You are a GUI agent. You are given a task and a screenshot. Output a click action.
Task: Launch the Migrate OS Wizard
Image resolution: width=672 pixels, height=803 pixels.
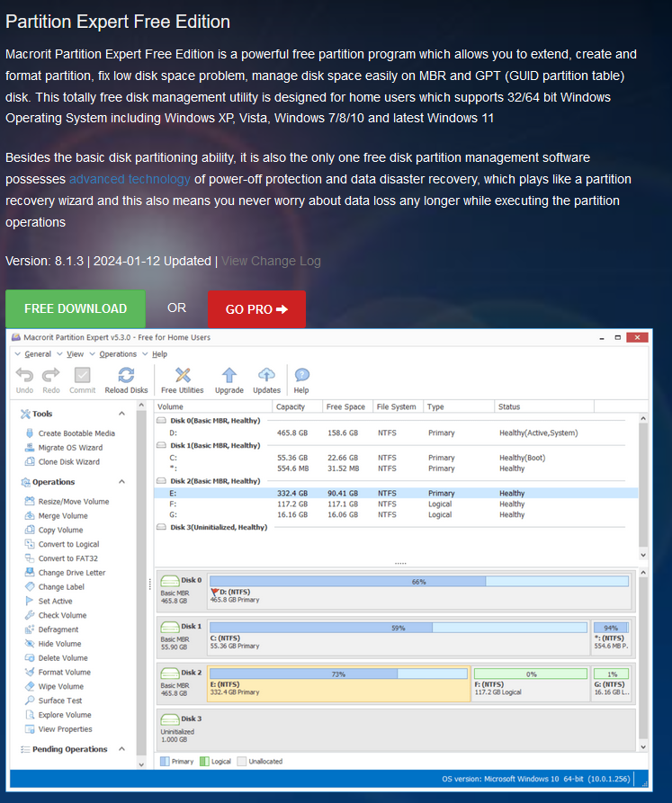64,448
